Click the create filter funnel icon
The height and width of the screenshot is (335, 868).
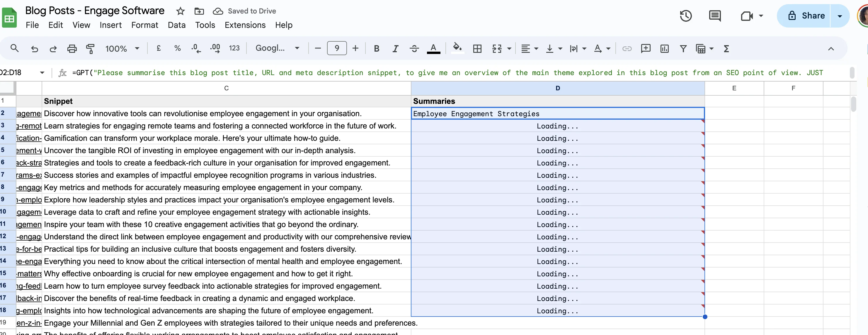683,49
